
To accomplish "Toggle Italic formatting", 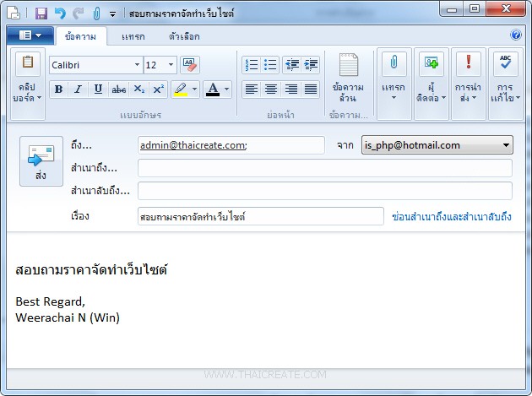I will point(78,90).
